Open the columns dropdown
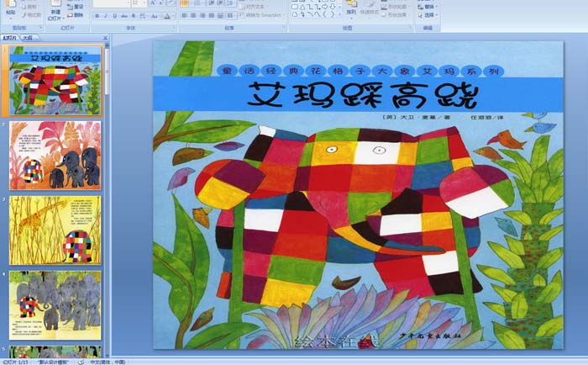Viewport: 588px width, 365px height. coord(230,16)
